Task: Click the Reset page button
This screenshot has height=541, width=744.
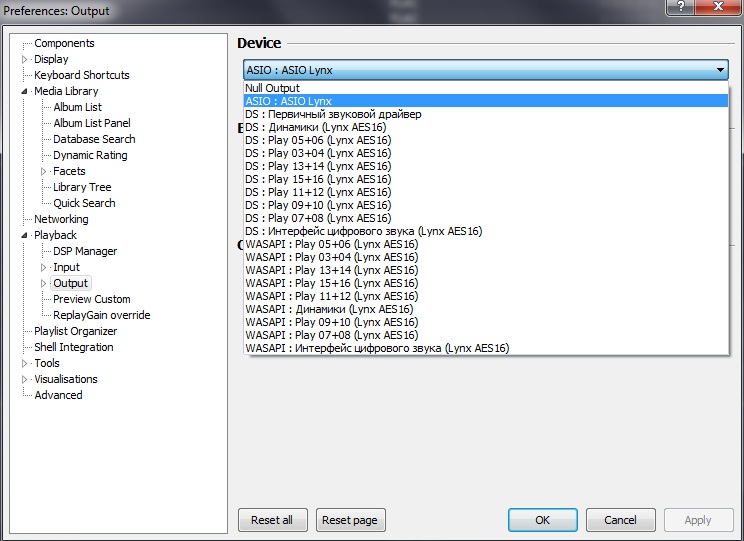Action: (x=350, y=520)
